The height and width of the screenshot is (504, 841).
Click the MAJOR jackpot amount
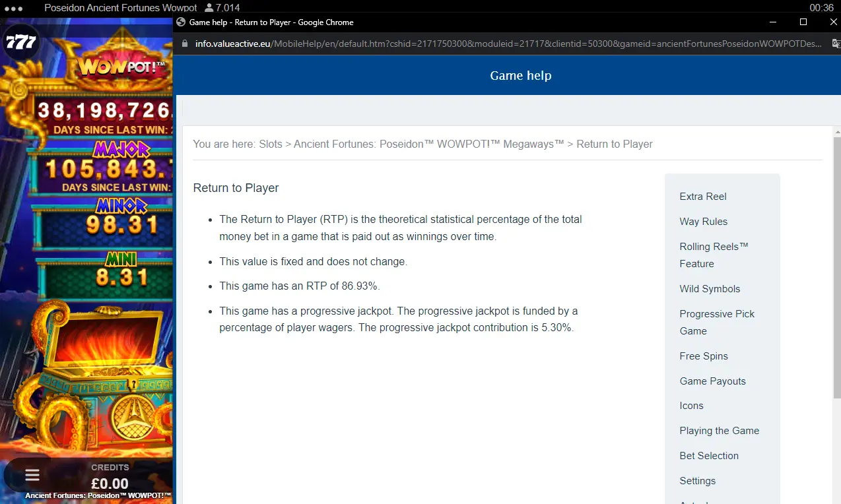109,170
